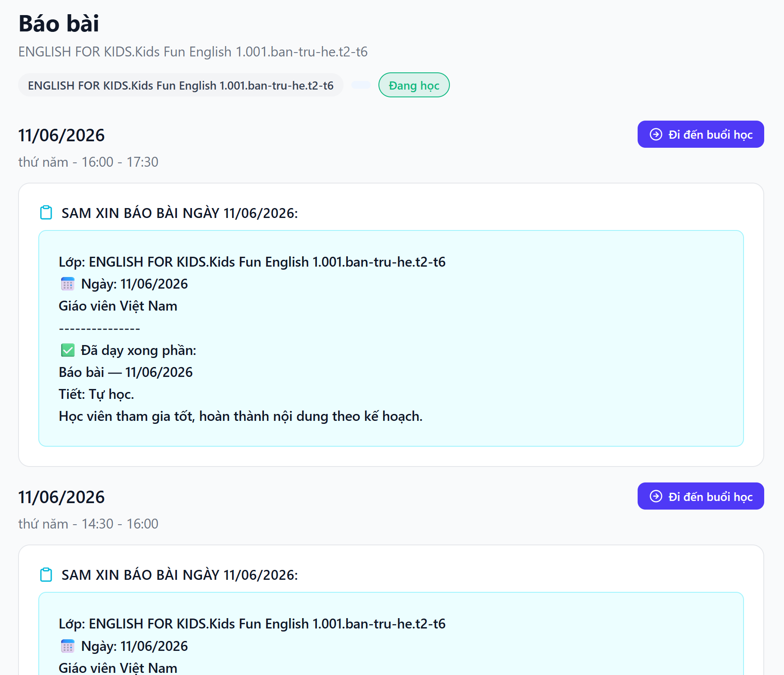Open the 14:30 - 16:00 session via 'Đi đến buổi học'
The width and height of the screenshot is (784, 675).
click(700, 496)
